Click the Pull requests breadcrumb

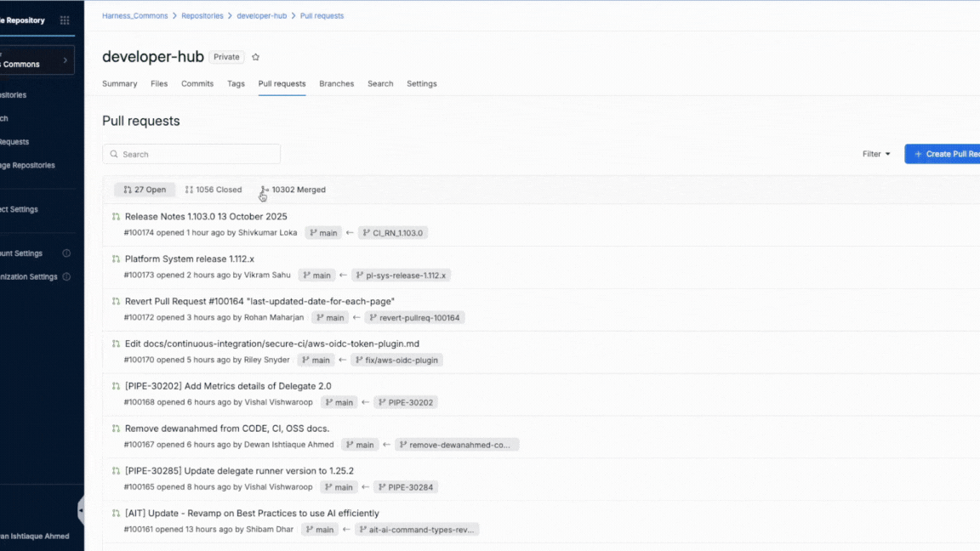[x=322, y=16]
